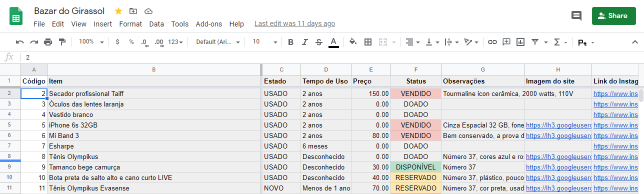644x194 pixels.
Task: Open the vertical align dropdown
Action: click(432, 42)
